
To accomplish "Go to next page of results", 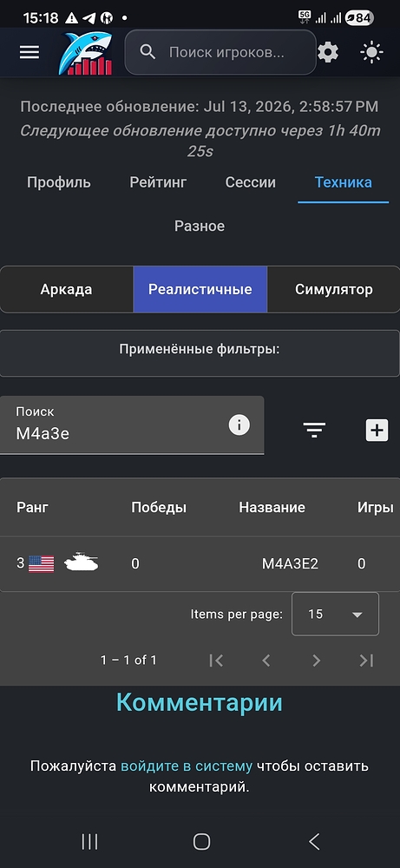I will pos(316,660).
